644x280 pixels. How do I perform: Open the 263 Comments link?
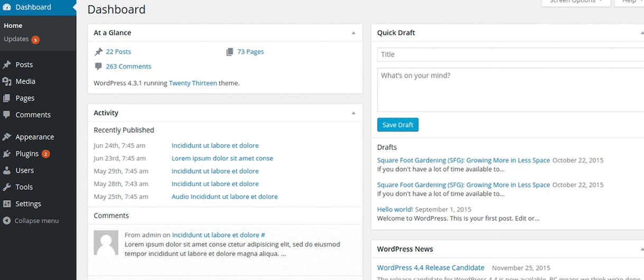click(128, 67)
